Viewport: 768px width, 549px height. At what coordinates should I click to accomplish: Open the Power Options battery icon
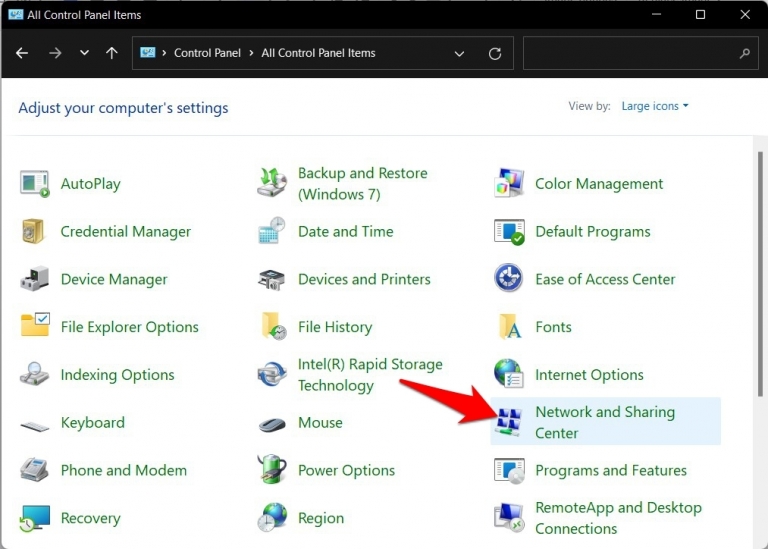point(272,469)
